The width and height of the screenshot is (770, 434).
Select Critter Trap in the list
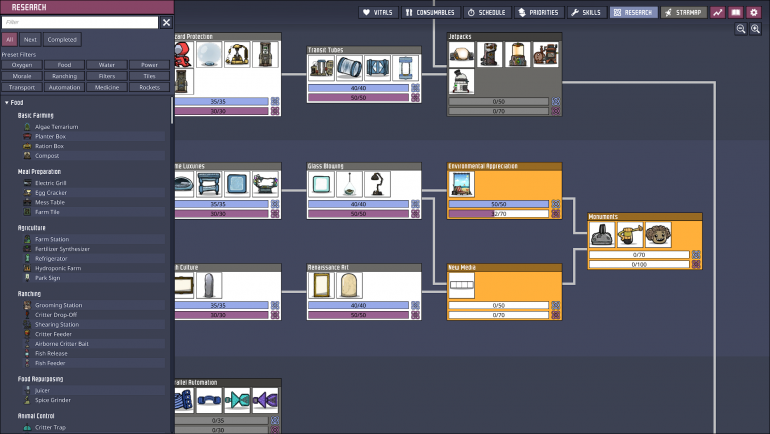click(x=93, y=427)
